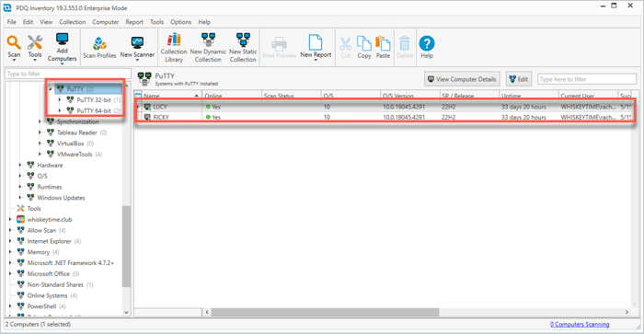The width and height of the screenshot is (644, 334).
Task: Select the Online Systems collection
Action: click(47, 295)
